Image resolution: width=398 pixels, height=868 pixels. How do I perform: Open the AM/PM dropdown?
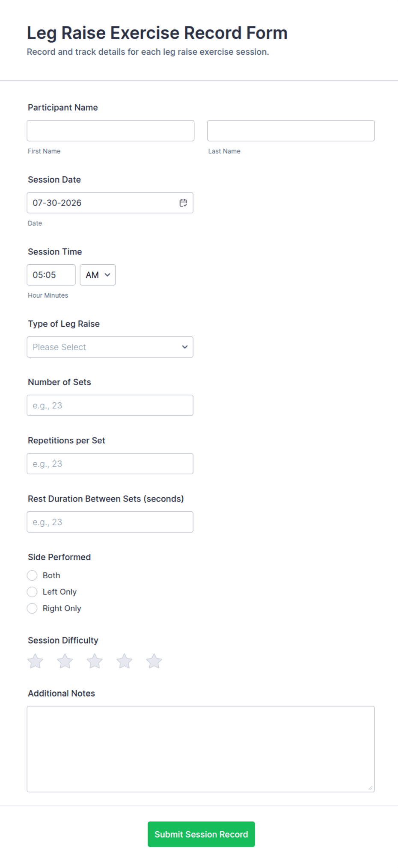[98, 275]
